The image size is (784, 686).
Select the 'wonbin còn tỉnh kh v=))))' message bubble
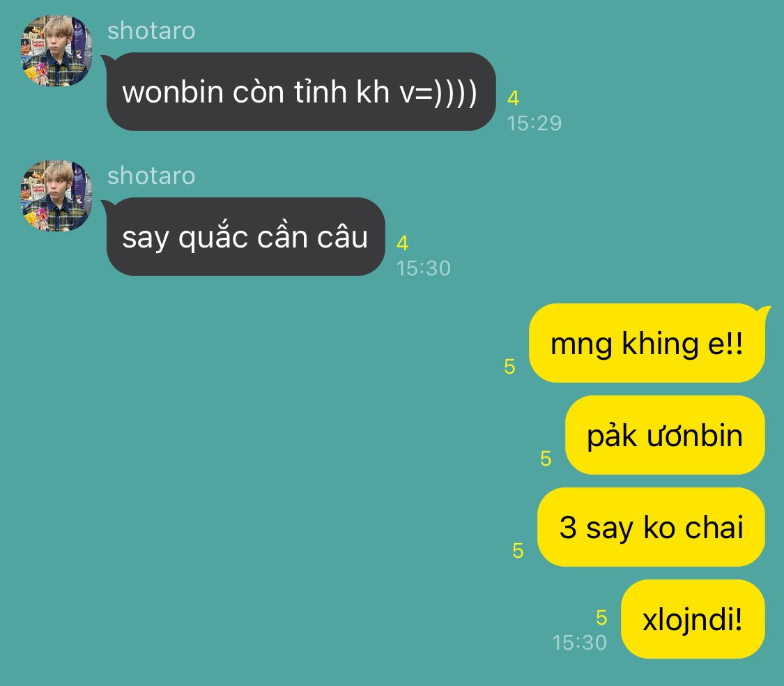(300, 91)
